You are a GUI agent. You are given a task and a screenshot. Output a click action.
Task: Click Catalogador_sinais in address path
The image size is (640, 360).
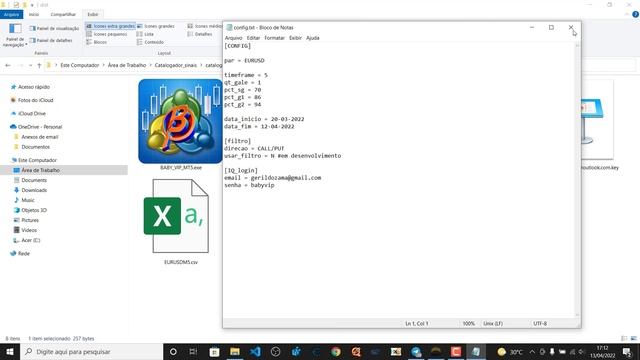176,65
